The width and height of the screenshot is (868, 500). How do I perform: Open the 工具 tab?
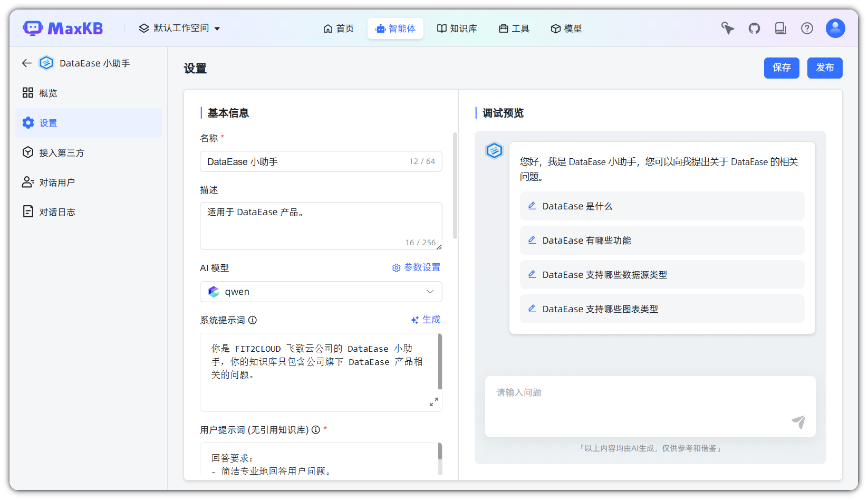click(514, 28)
